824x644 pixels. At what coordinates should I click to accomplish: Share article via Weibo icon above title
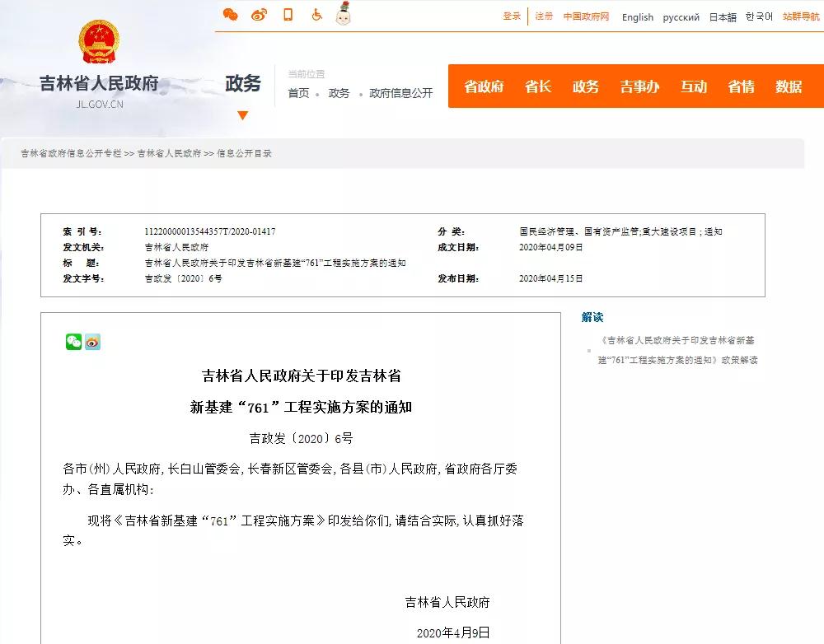92,343
